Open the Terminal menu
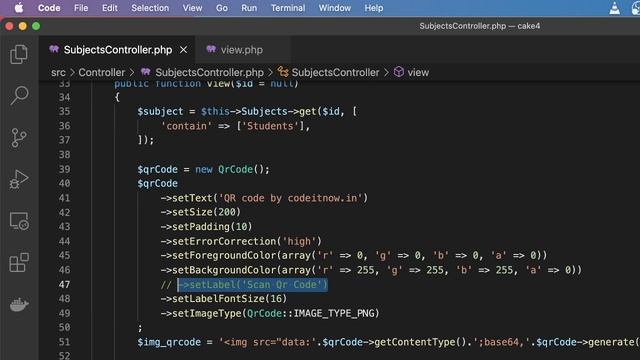The height and width of the screenshot is (360, 640). tap(288, 8)
